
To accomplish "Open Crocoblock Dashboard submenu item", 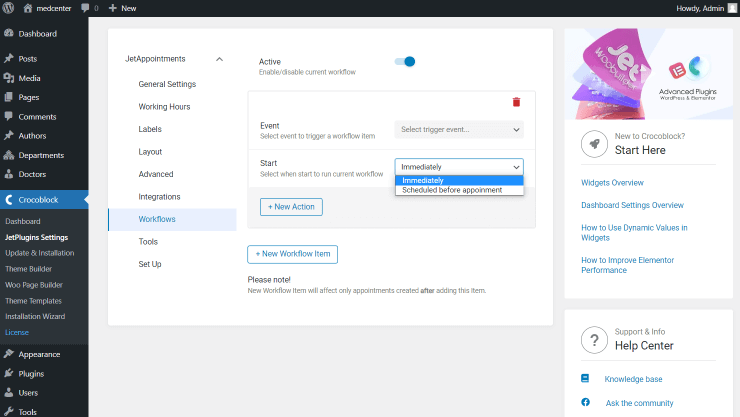I will [23, 221].
